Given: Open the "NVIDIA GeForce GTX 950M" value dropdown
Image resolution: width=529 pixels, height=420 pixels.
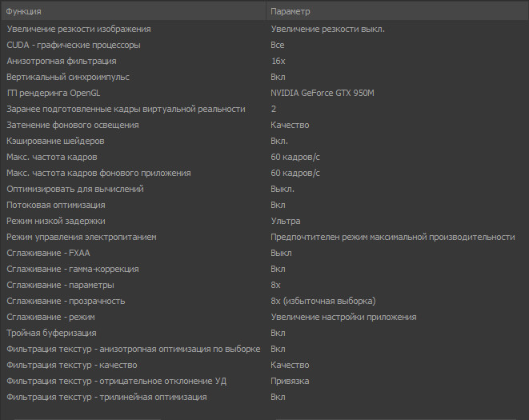Looking at the screenshot, I should 323,93.
